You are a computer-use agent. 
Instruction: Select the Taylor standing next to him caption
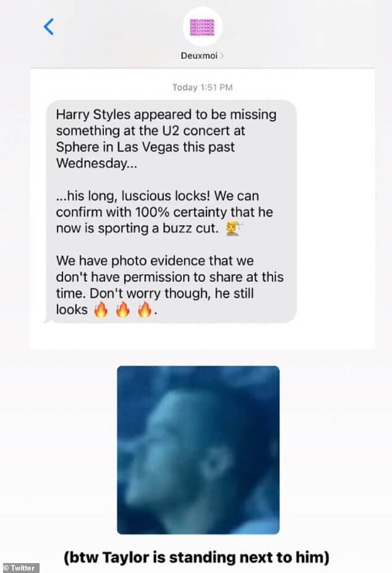pos(197,558)
